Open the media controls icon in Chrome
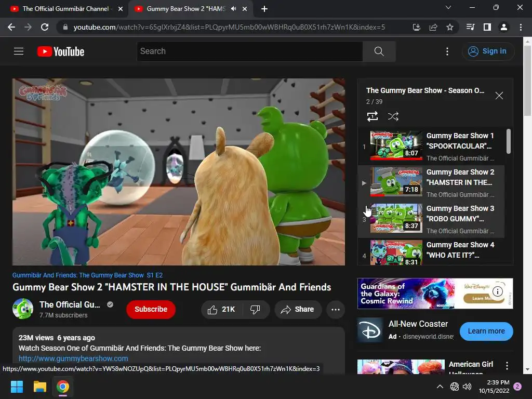The image size is (532, 399). [x=470, y=27]
